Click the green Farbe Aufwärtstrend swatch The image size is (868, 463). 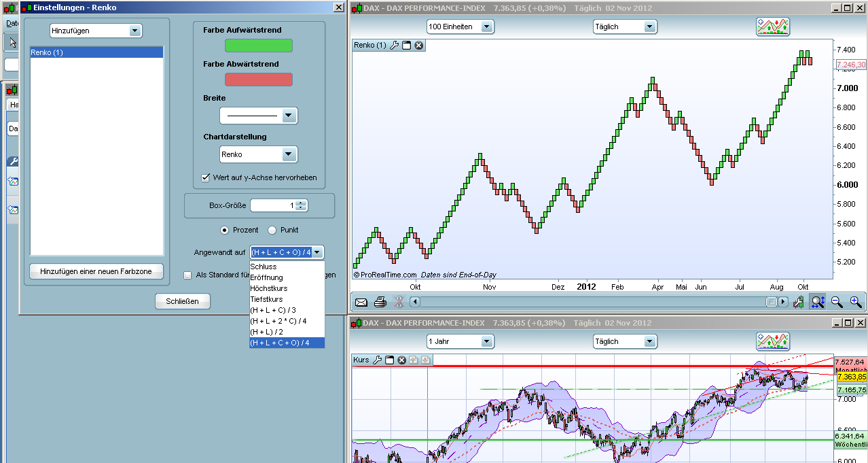click(258, 46)
